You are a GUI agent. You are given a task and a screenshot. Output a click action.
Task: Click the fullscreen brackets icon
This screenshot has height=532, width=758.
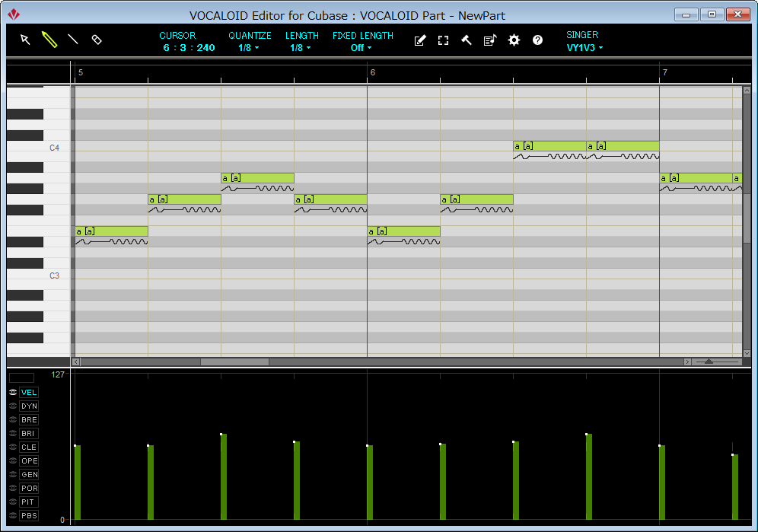tap(443, 40)
